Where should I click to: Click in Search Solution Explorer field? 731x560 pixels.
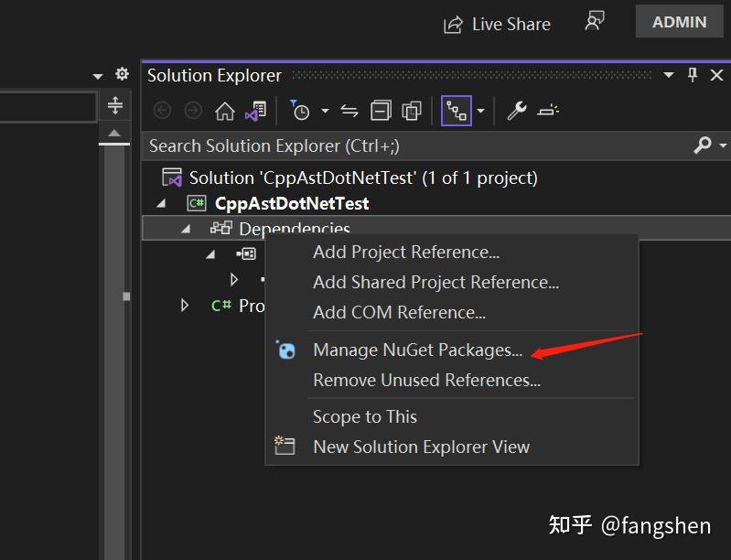pos(412,145)
